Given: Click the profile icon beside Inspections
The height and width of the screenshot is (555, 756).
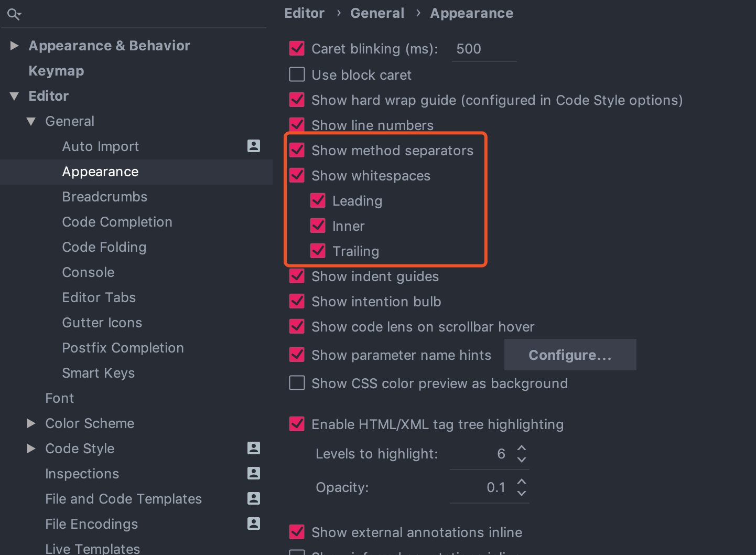Looking at the screenshot, I should coord(254,473).
